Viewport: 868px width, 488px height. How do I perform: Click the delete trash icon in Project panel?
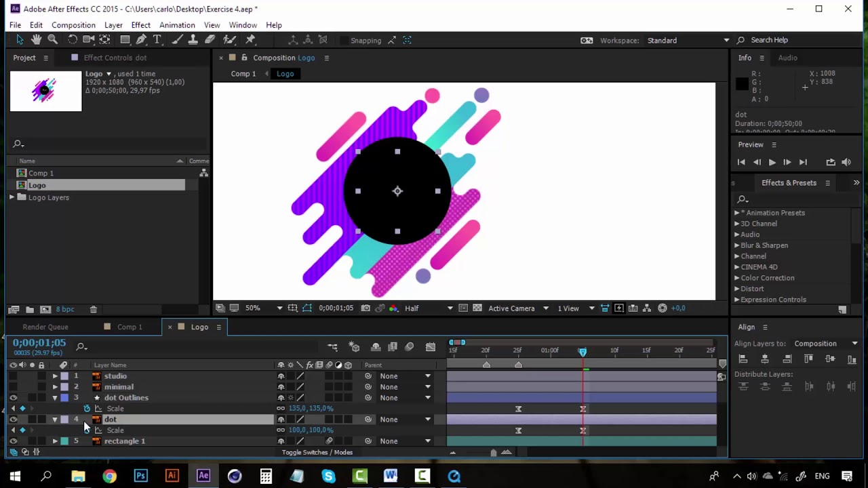94,309
